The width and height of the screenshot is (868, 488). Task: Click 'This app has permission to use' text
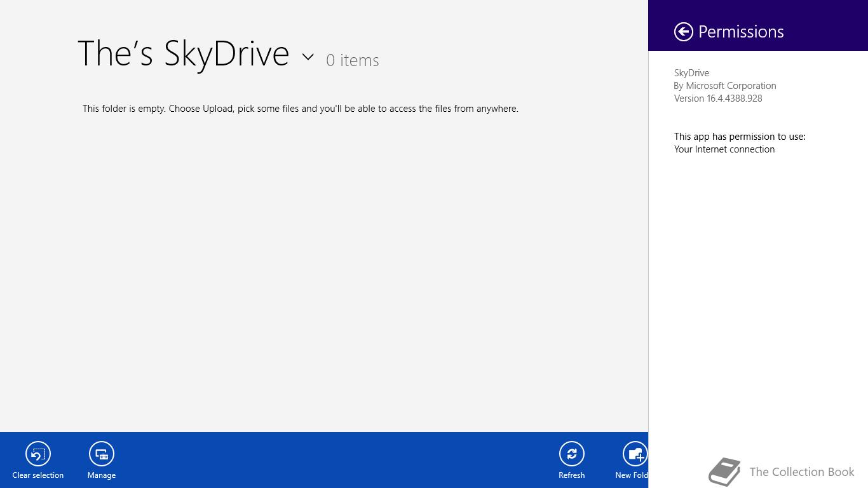point(740,137)
